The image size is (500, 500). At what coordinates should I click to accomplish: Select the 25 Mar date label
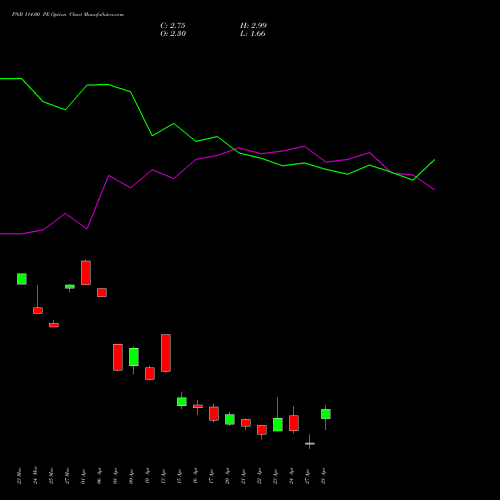[x=51, y=476]
